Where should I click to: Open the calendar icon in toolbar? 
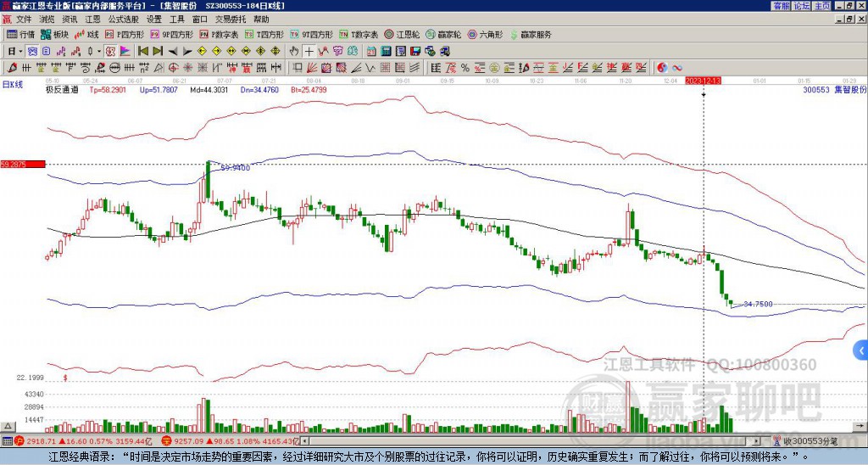click(371, 52)
